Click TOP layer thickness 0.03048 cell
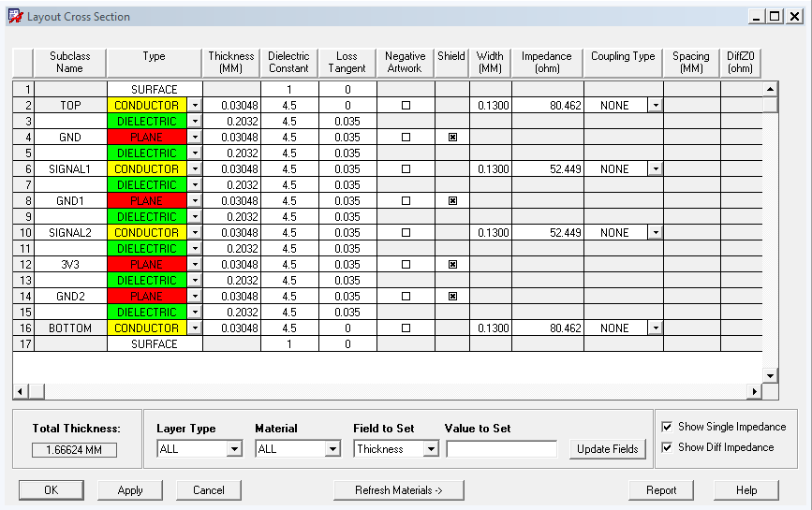The width and height of the screenshot is (812, 510). click(x=231, y=106)
